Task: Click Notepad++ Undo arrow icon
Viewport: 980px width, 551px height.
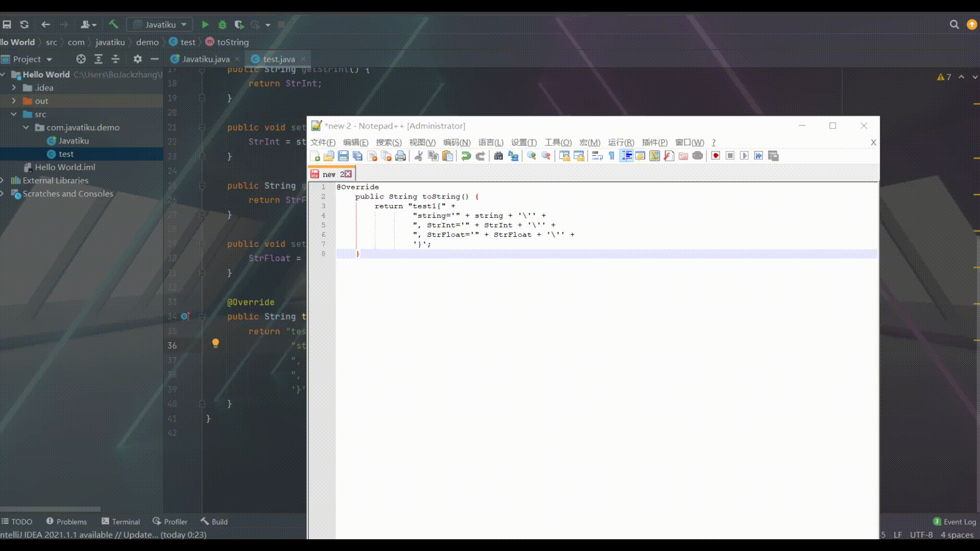Action: (x=465, y=156)
